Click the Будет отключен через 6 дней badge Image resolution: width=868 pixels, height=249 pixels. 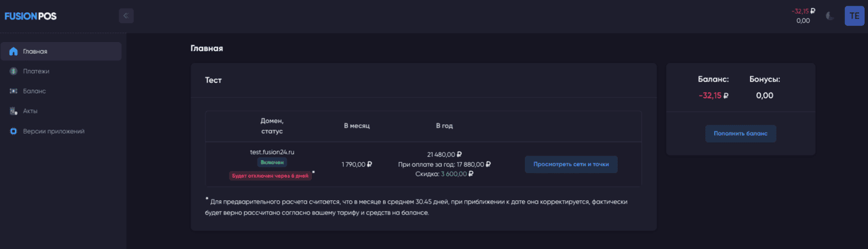coord(270,176)
